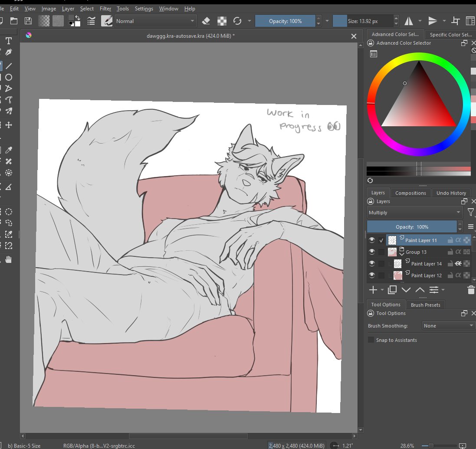Open the Vertical Mirror options dropdown arrow

444,21
